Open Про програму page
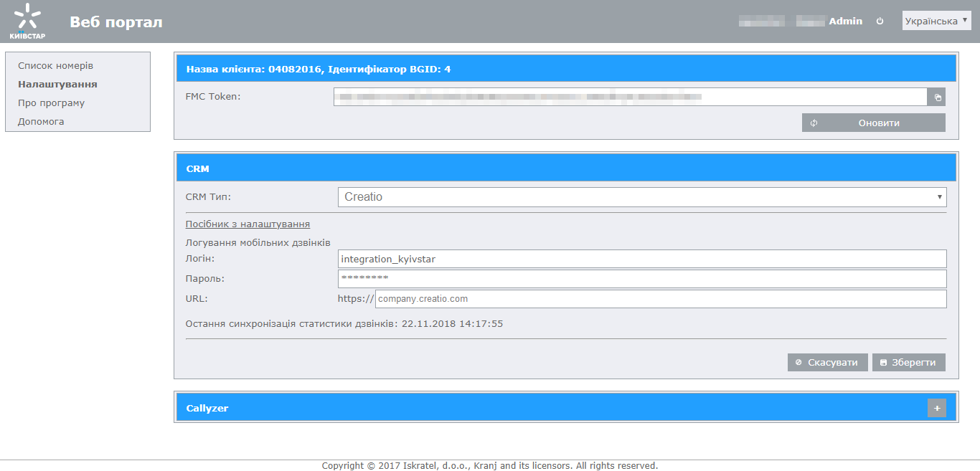This screenshot has width=980, height=471. click(51, 103)
